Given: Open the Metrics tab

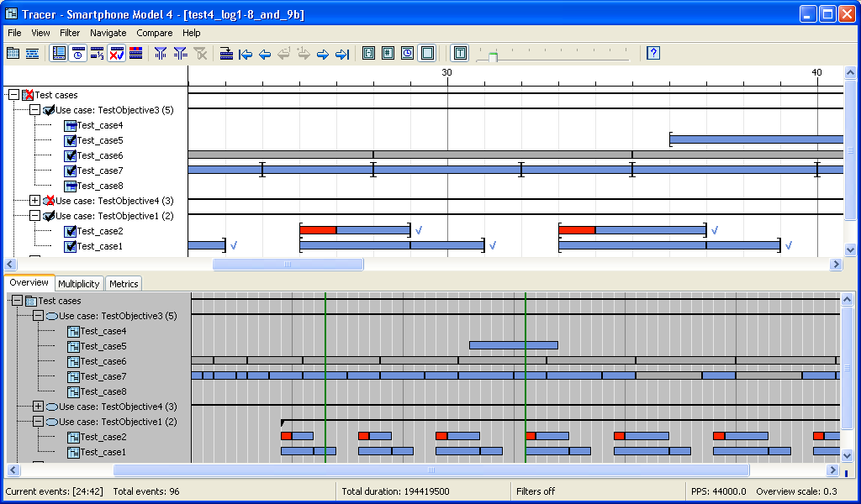Looking at the screenshot, I should coord(124,284).
